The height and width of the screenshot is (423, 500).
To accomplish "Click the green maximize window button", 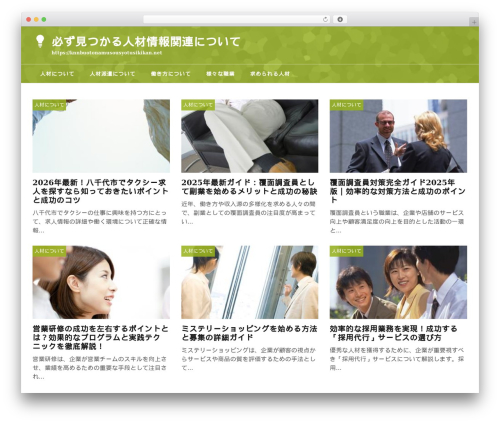I will point(44,19).
